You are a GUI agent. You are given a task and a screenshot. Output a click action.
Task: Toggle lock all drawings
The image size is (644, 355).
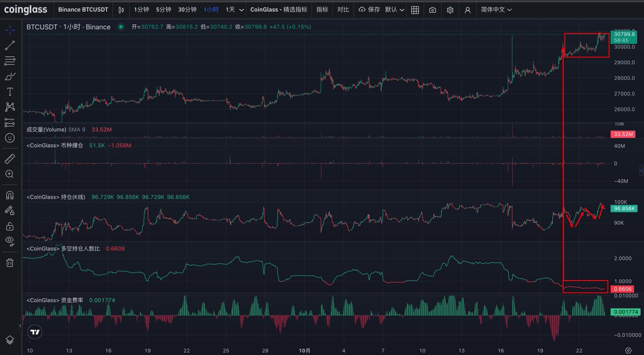[x=10, y=226]
